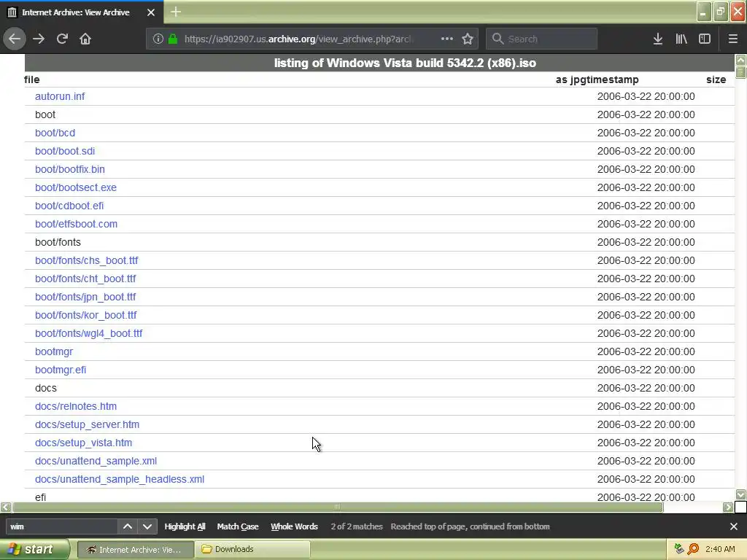The width and height of the screenshot is (747, 560).
Task: Click the system clock showing 2:40 AM
Action: point(720,549)
